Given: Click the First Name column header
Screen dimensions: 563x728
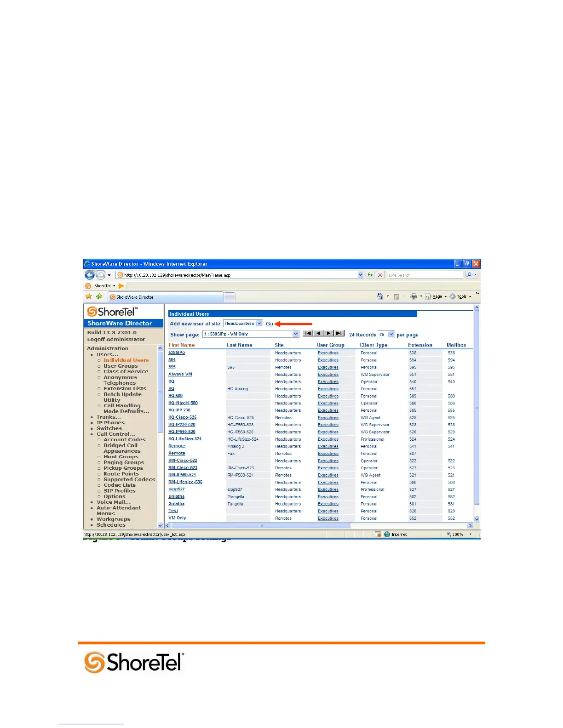Looking at the screenshot, I should click(x=182, y=345).
